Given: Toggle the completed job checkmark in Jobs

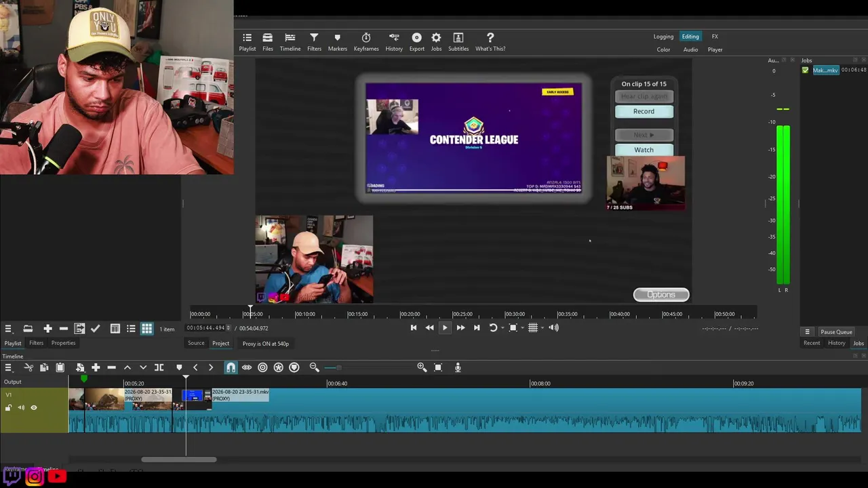Looking at the screenshot, I should tap(805, 70).
